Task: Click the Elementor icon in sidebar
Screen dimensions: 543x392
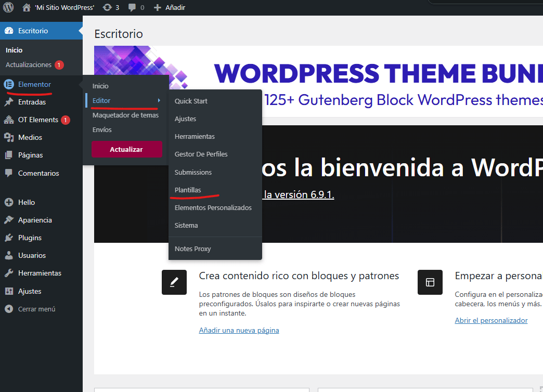Action: tap(8, 84)
